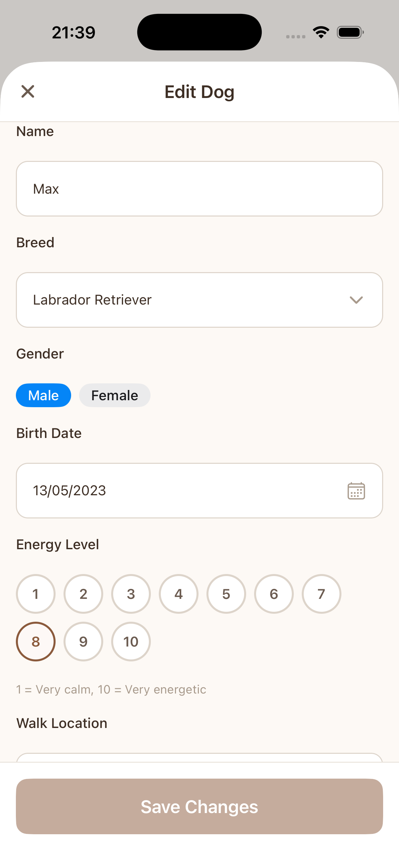Screen dimensions: 399x868
Task: Open the birth date calendar picker
Action: pyautogui.click(x=356, y=491)
